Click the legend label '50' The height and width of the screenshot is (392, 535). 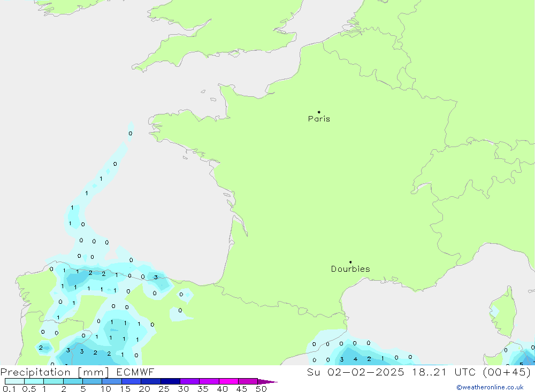coord(261,389)
